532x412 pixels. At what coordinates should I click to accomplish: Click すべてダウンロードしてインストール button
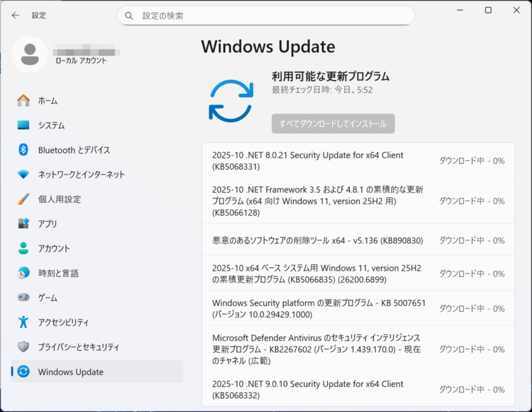(x=333, y=124)
